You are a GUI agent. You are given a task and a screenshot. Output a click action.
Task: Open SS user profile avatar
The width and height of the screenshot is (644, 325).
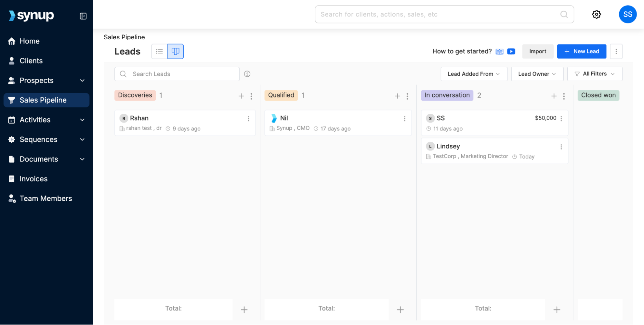[x=627, y=14]
